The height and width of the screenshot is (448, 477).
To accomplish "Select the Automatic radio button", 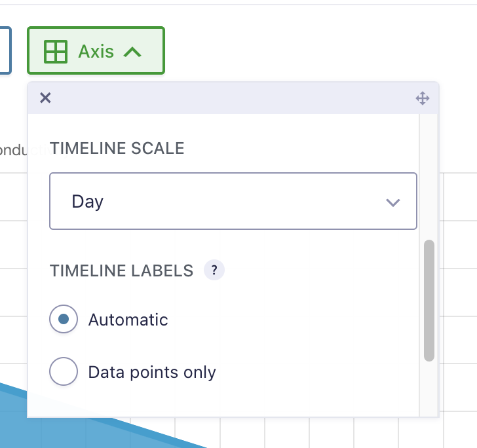I will (64, 320).
